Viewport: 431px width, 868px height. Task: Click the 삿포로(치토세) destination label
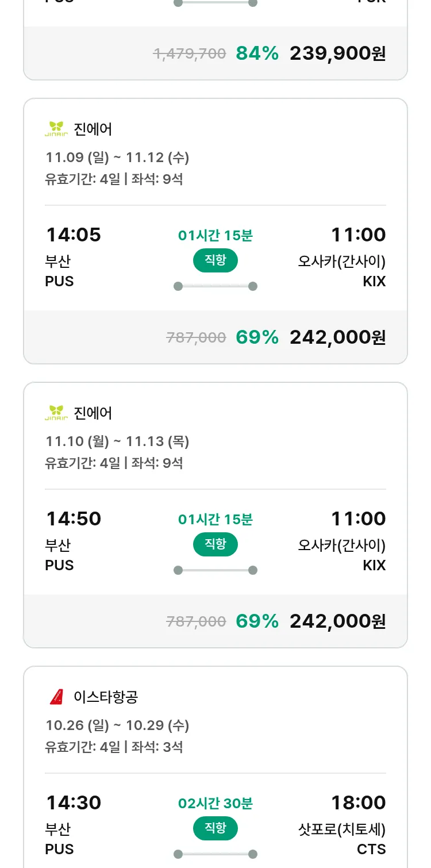[342, 829]
